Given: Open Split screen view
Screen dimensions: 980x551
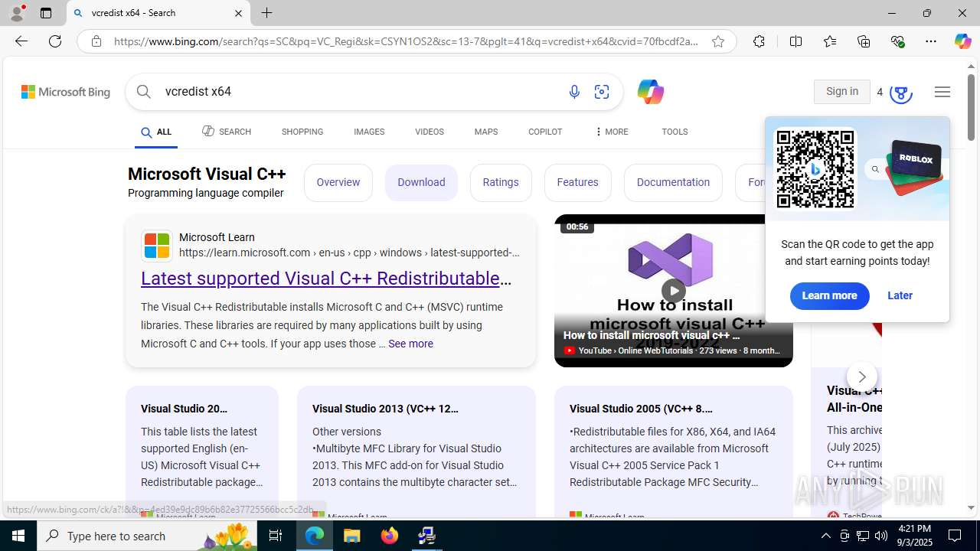Looking at the screenshot, I should pyautogui.click(x=795, y=41).
